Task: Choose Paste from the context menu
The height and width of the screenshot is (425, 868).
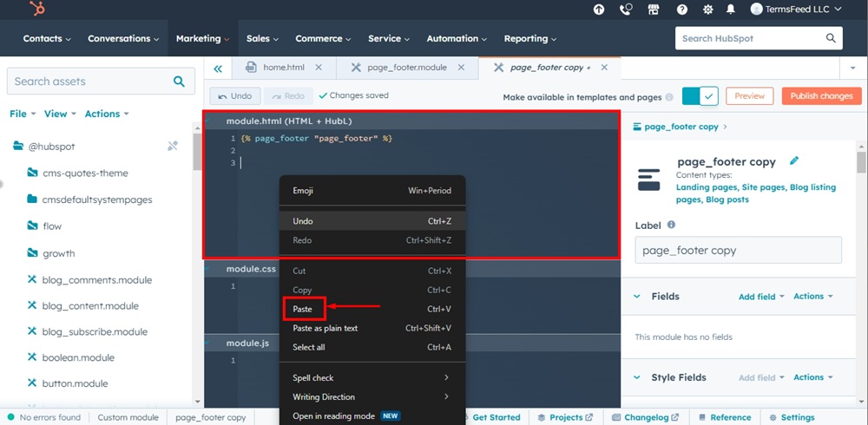Action: [x=372, y=309]
